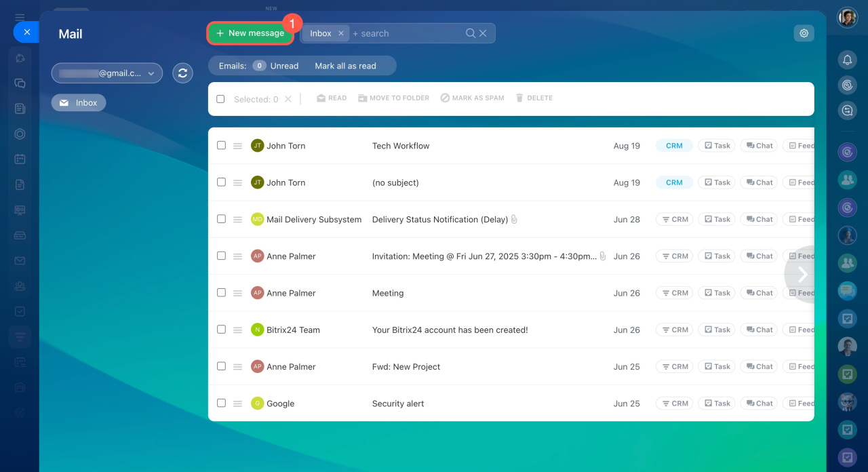
Task: Go to next slide with right chevron
Action: (802, 274)
